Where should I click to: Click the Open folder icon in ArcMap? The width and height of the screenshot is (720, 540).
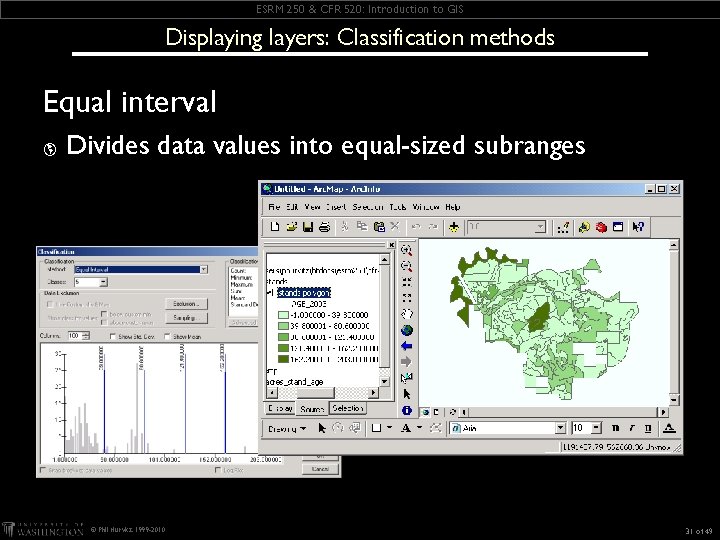(x=291, y=227)
